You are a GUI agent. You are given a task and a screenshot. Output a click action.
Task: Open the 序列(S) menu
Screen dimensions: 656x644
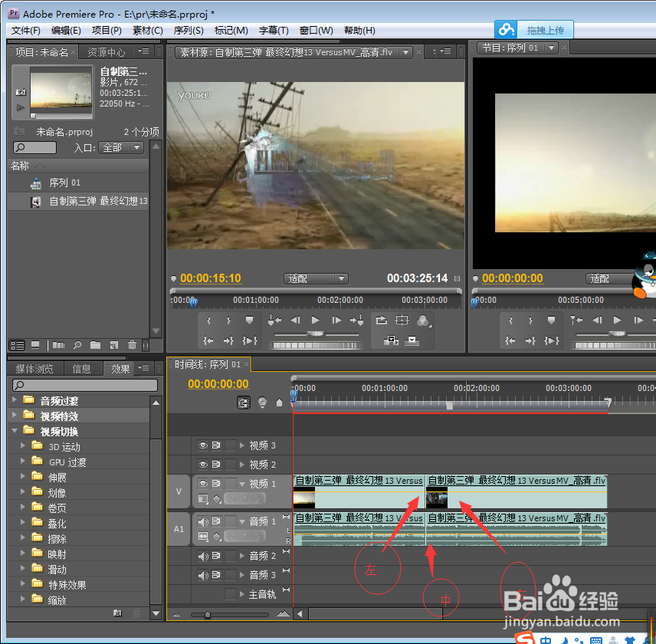(x=189, y=31)
